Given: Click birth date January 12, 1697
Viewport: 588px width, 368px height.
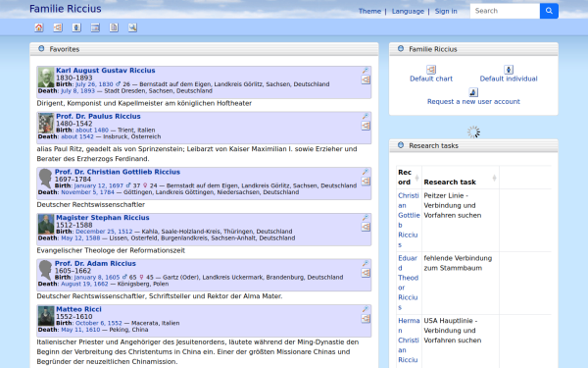Looking at the screenshot, I should click(99, 185).
